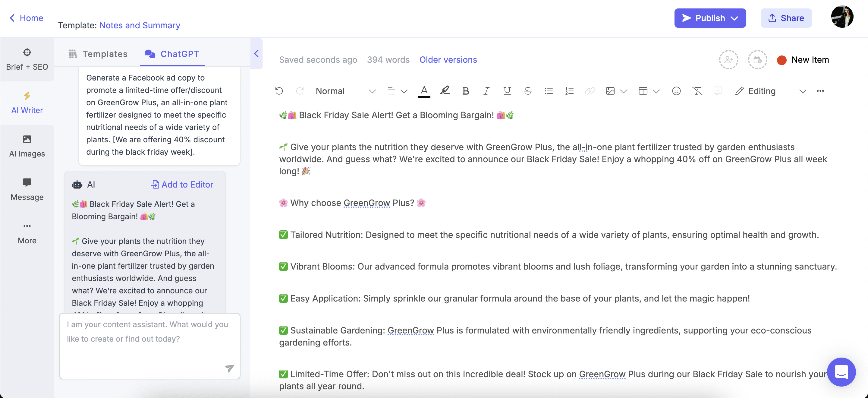Click the pencil Editing icon

(739, 91)
